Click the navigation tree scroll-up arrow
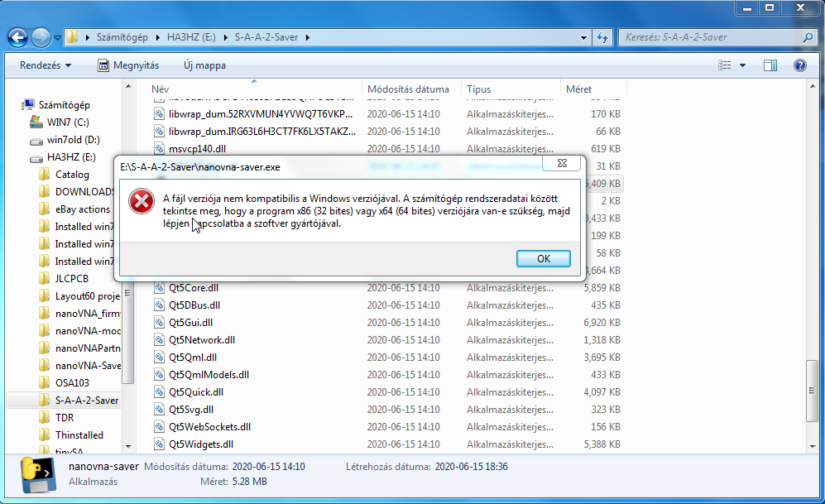The height and width of the screenshot is (504, 825). pyautogui.click(x=128, y=86)
